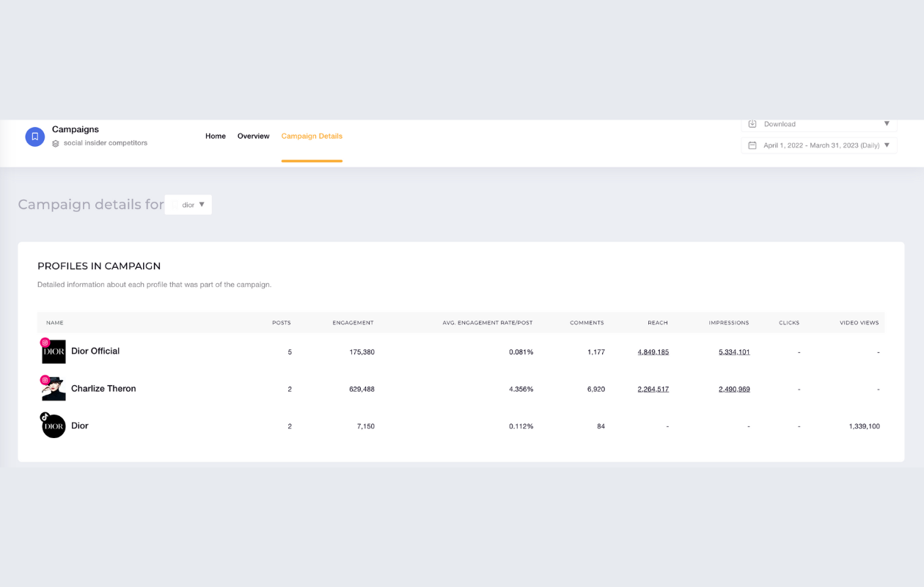Open the Download dropdown

pyautogui.click(x=819, y=124)
